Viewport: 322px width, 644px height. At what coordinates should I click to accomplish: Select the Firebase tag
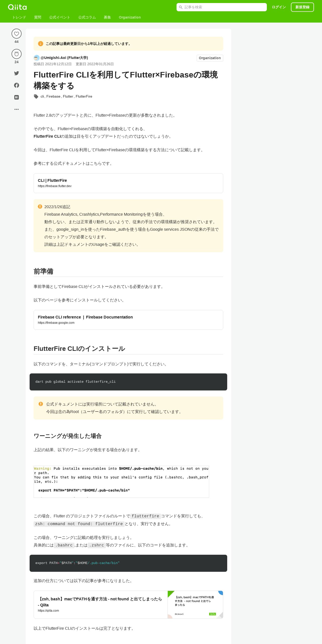pos(53,96)
